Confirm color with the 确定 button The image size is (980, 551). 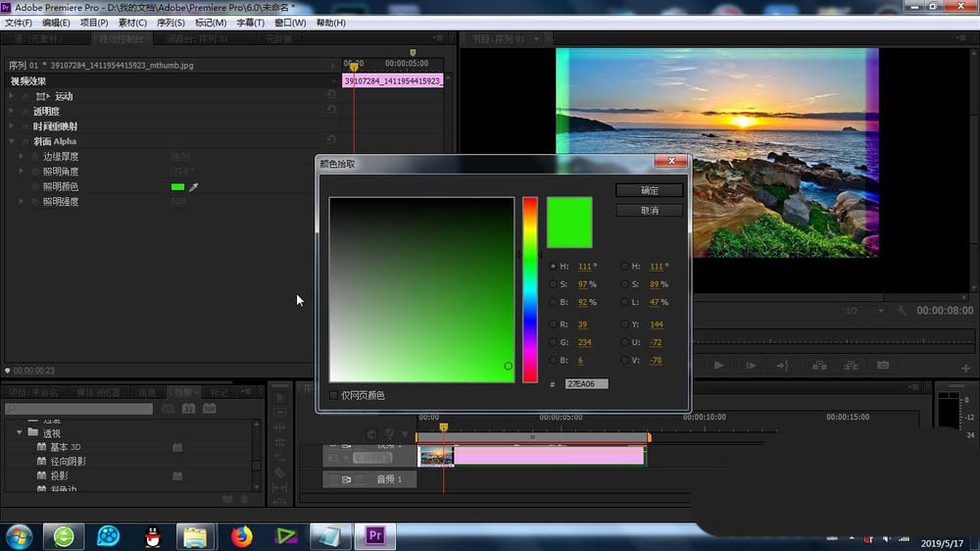pos(649,190)
